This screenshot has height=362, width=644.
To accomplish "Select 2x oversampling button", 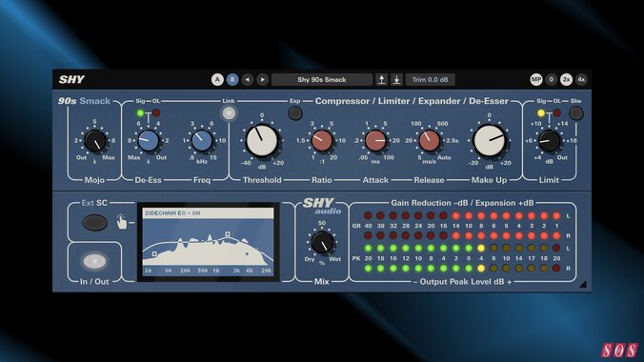I will coord(567,80).
